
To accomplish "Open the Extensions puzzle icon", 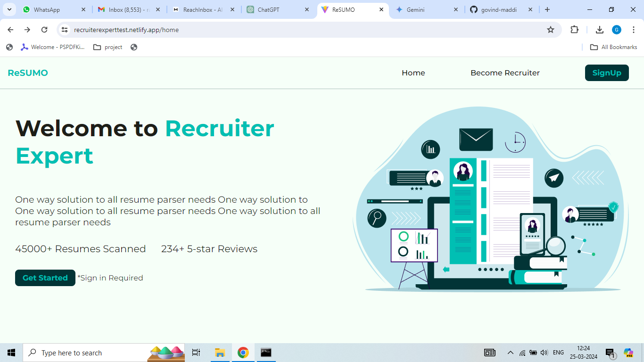I will tap(574, 30).
